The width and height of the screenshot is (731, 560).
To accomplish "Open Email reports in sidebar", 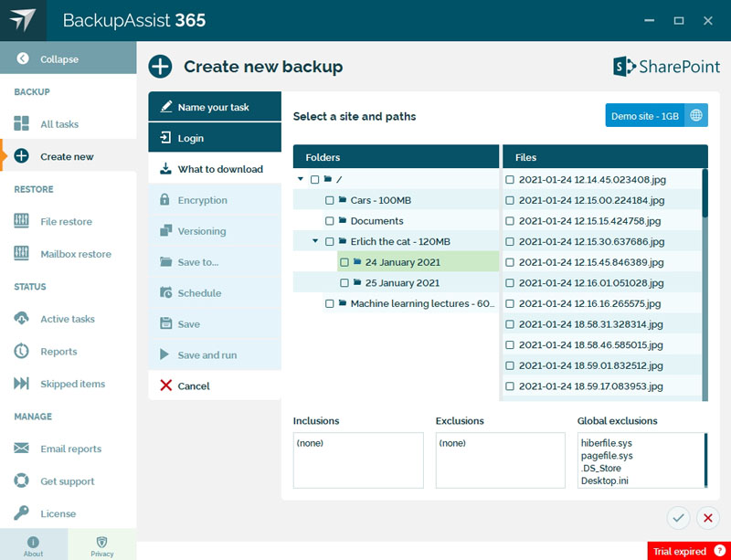I will click(70, 449).
